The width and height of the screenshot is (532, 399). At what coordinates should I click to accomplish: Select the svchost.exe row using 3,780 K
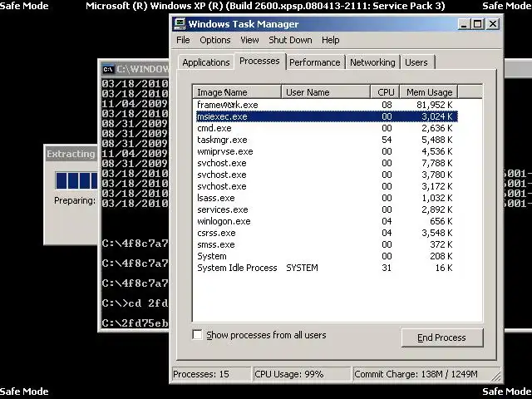pos(327,175)
